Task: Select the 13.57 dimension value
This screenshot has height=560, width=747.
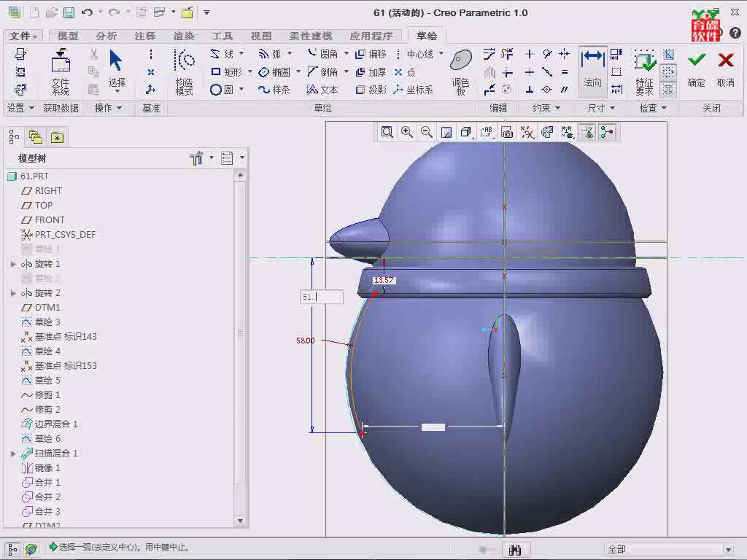Action: coord(384,280)
